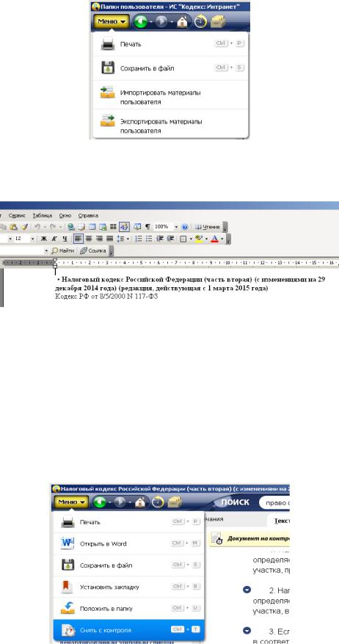The height and width of the screenshot is (644, 339).
Task: Click the Forward arrow in the Папки пользователя window
Action: [x=161, y=21]
